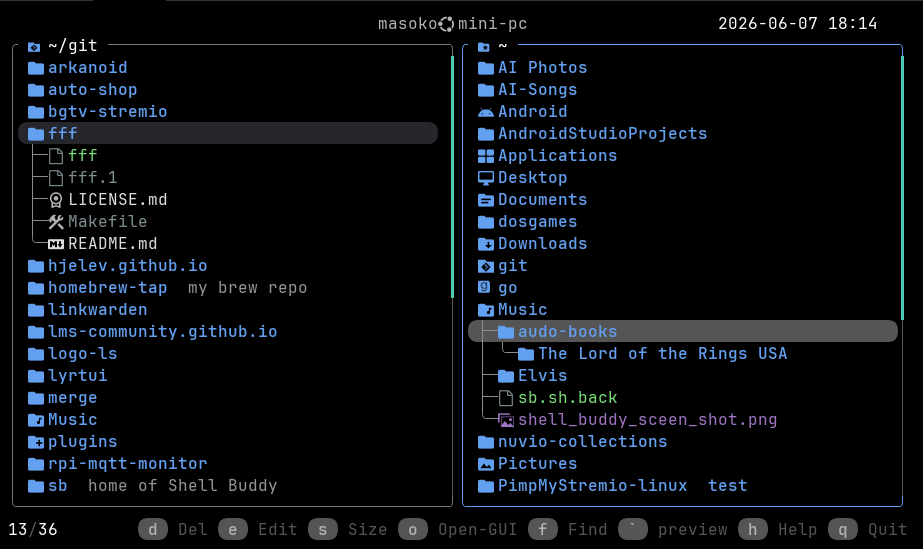
Task: Click the Makefile tools icon
Action: 56,222
